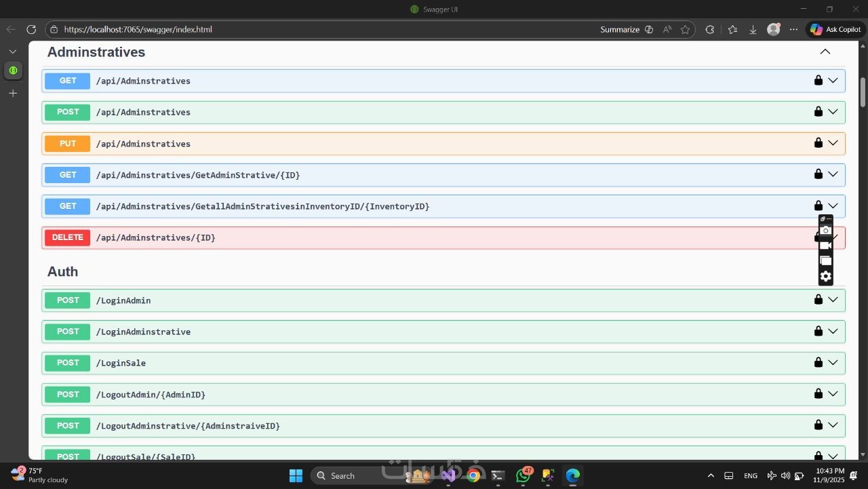Click the authorize lock on POST /api/Adminstratives

tap(818, 111)
